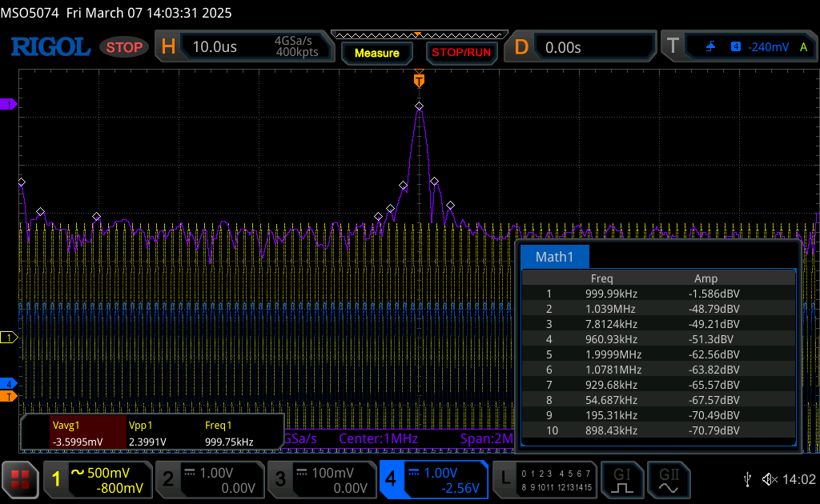Click the purple Math1 offset marker

pyautogui.click(x=10, y=105)
